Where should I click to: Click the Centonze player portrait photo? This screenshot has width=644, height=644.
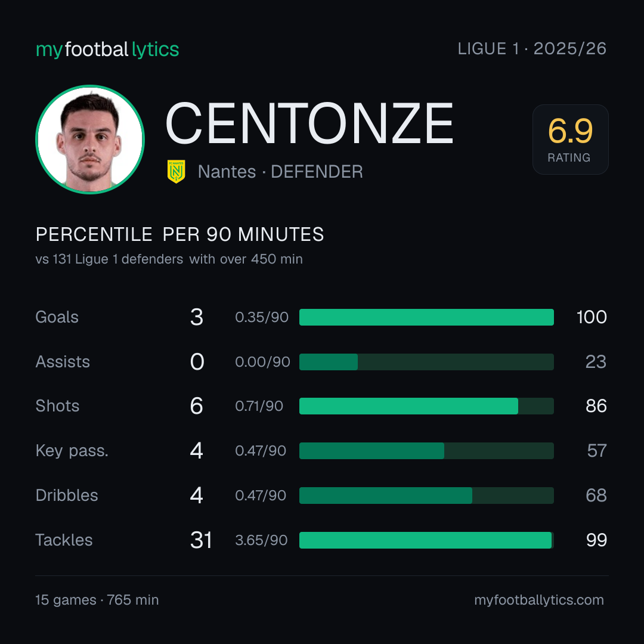90,139
